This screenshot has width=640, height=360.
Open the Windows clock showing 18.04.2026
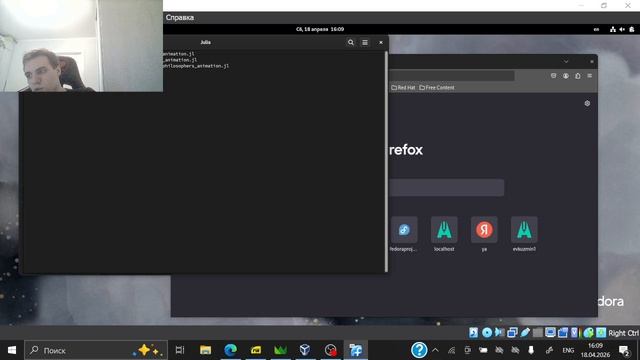coord(596,350)
